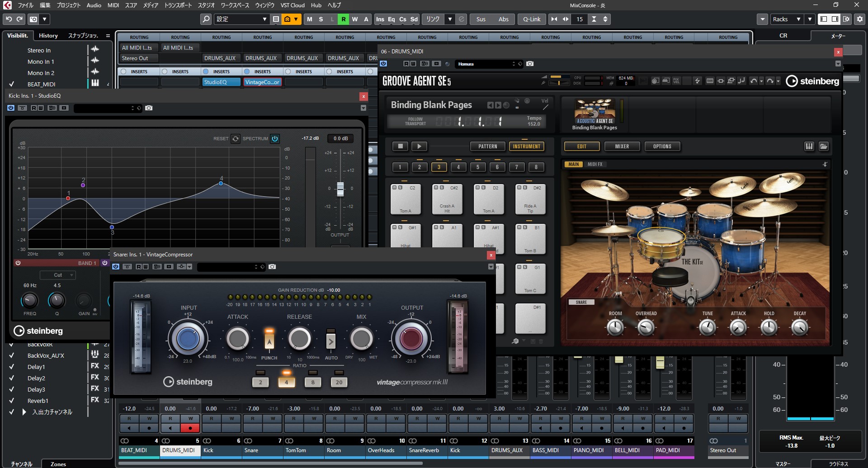Switch to the MIDI FX tab in Groove Agent
Image resolution: width=868 pixels, height=468 pixels.
click(x=595, y=164)
